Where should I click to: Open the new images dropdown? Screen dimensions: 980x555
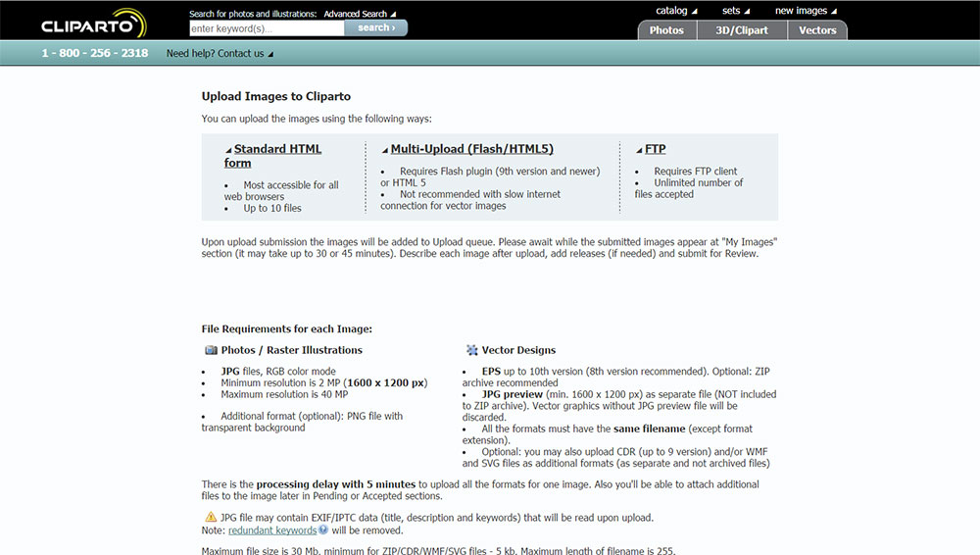[806, 11]
